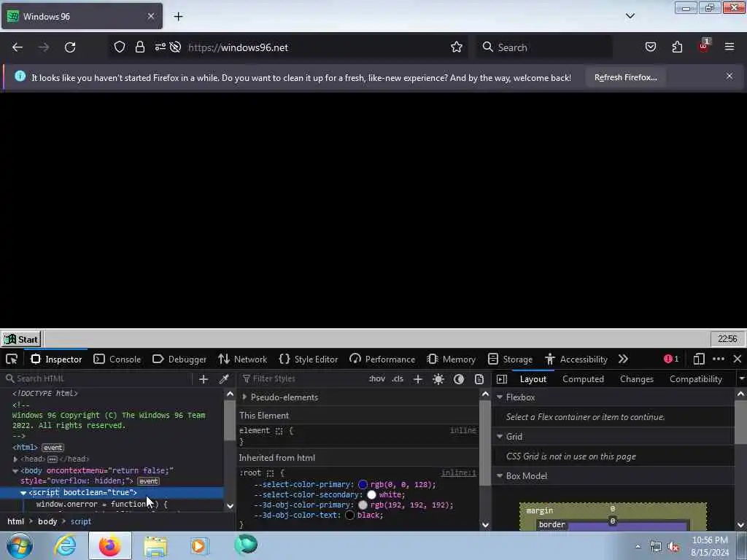This screenshot has width=747, height=560.
Task: Collapse the script bootclean node
Action: tap(23, 493)
